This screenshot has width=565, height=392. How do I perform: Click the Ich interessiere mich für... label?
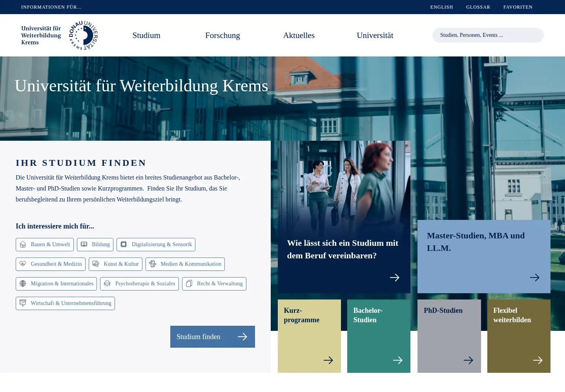(55, 226)
